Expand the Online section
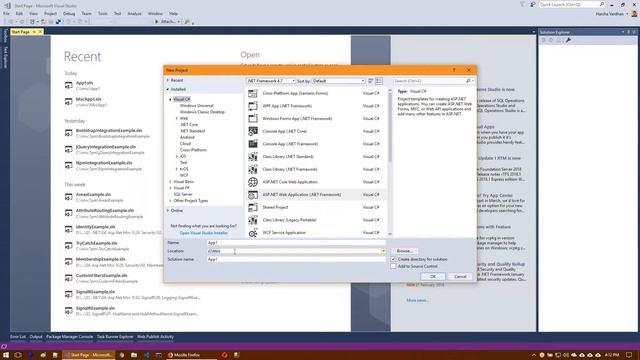The width and height of the screenshot is (640, 360). 168,211
